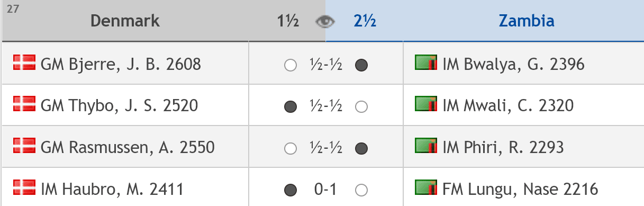Click the white piece circle in Bjerre's row
Image resolution: width=644 pixels, height=206 pixels.
290,66
